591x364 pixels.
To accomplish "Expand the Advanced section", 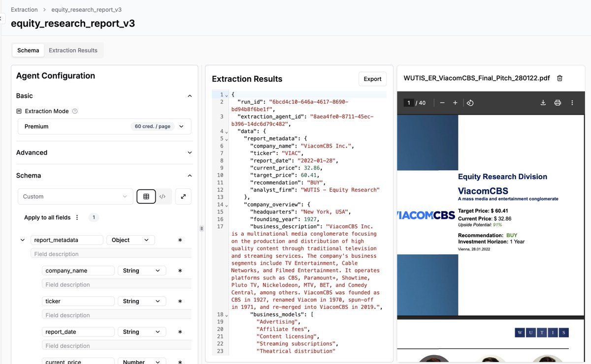I will pyautogui.click(x=190, y=152).
